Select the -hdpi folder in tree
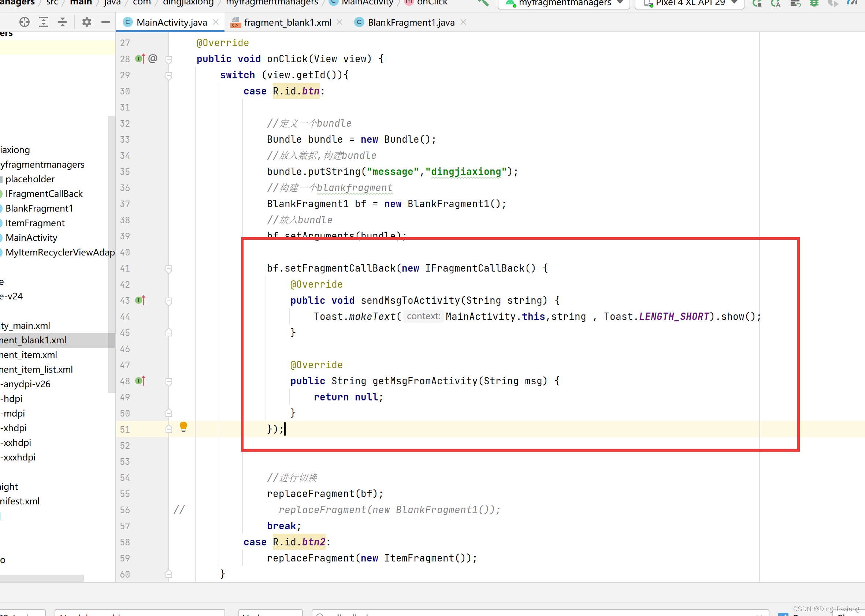 tap(11, 399)
